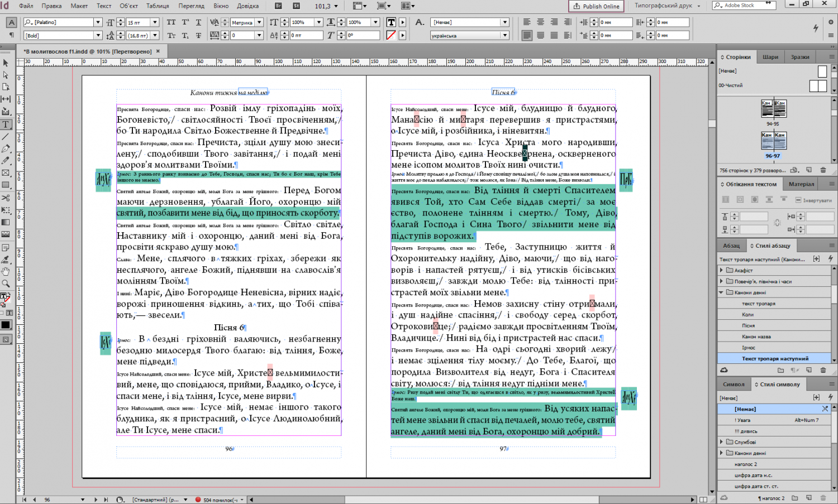Open the Метрика kerning dropdown

259,22
